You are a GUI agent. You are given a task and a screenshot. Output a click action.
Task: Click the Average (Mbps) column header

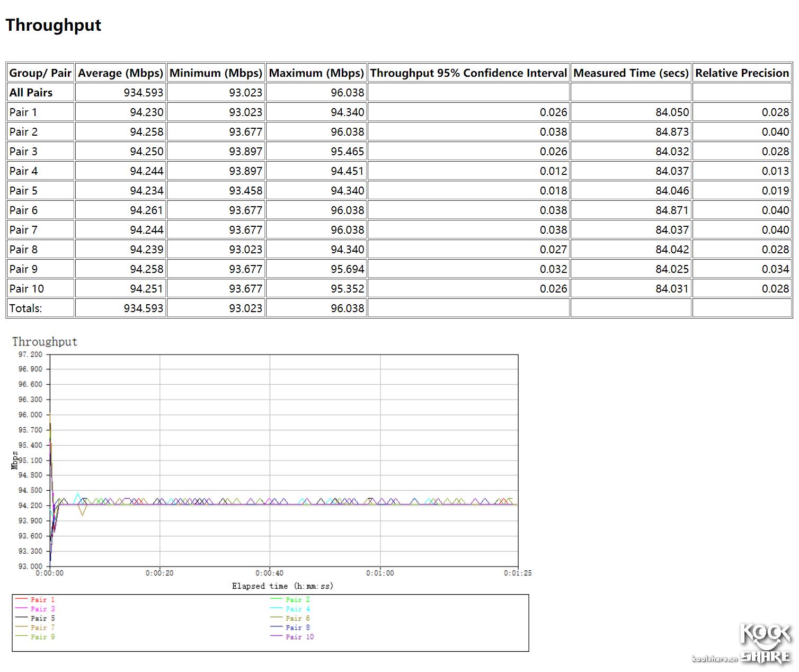pyautogui.click(x=120, y=73)
